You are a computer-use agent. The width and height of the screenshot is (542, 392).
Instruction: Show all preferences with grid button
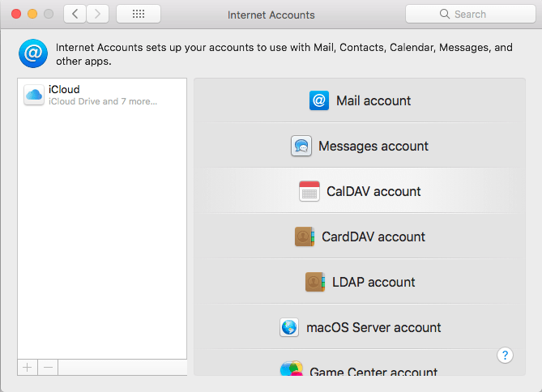(x=139, y=14)
